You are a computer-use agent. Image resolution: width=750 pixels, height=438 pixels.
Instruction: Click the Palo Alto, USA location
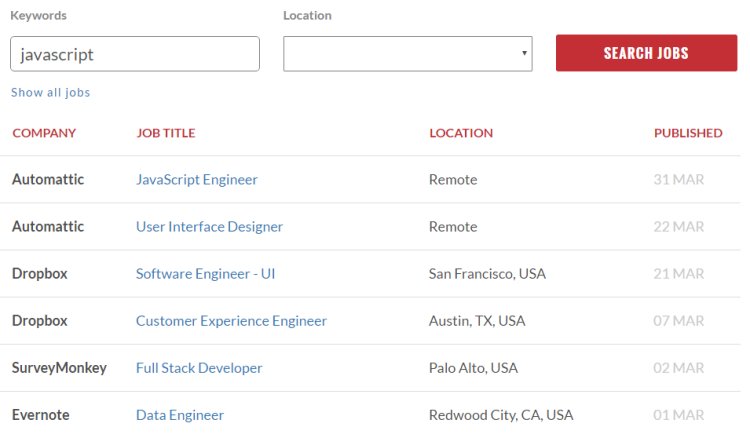474,368
